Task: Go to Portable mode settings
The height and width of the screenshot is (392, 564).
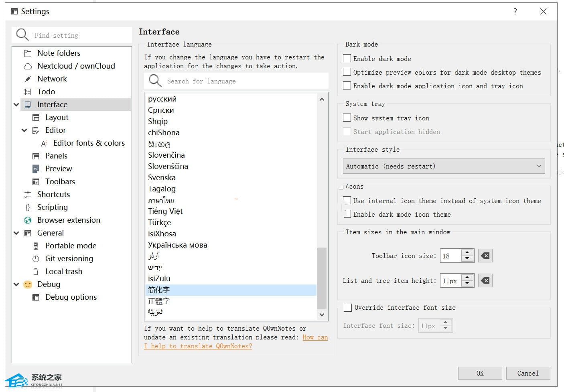Action: [x=71, y=246]
